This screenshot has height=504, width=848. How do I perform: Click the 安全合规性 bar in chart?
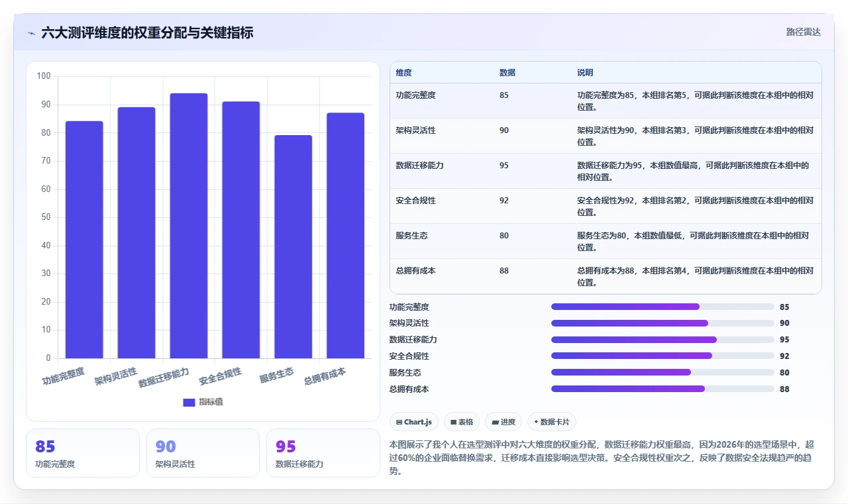(x=241, y=230)
